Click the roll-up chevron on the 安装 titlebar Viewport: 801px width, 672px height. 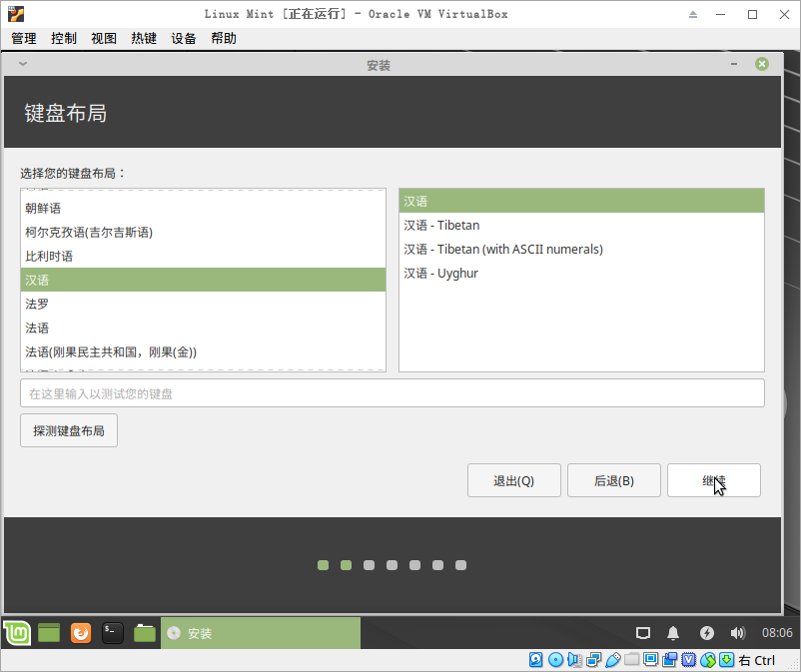[x=21, y=63]
